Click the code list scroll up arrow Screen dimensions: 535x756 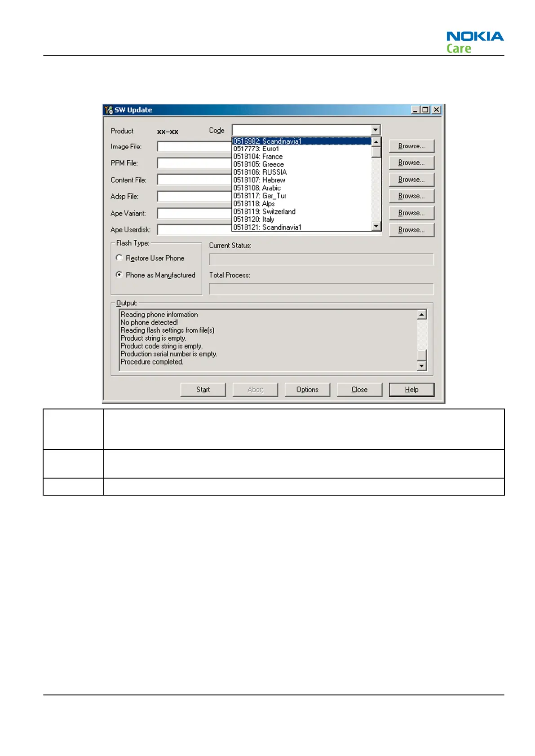376,142
